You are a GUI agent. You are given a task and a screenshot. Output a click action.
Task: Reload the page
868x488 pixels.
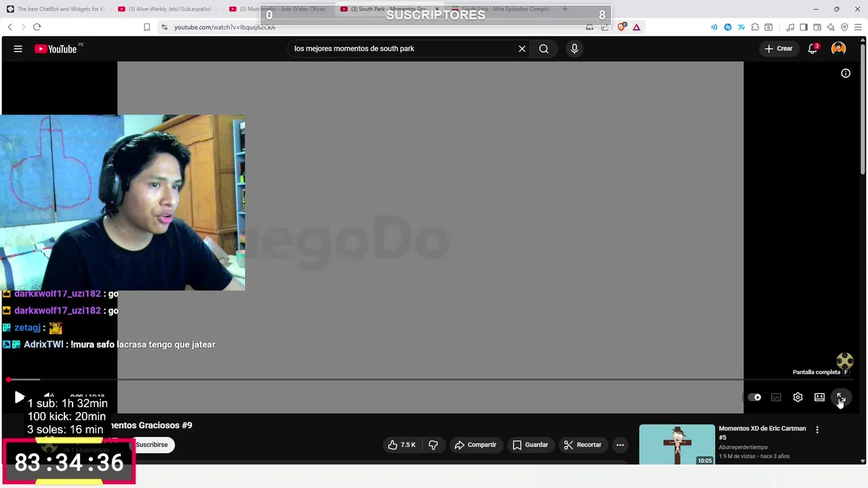click(x=37, y=27)
